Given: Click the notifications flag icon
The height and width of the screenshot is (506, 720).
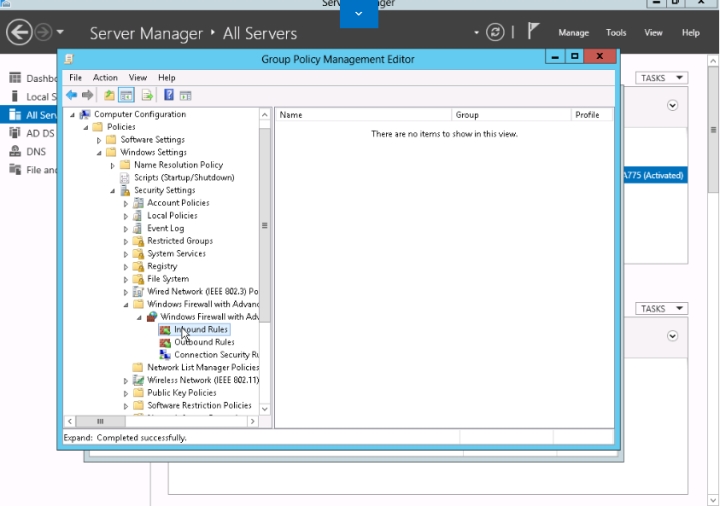Looking at the screenshot, I should coord(533,32).
